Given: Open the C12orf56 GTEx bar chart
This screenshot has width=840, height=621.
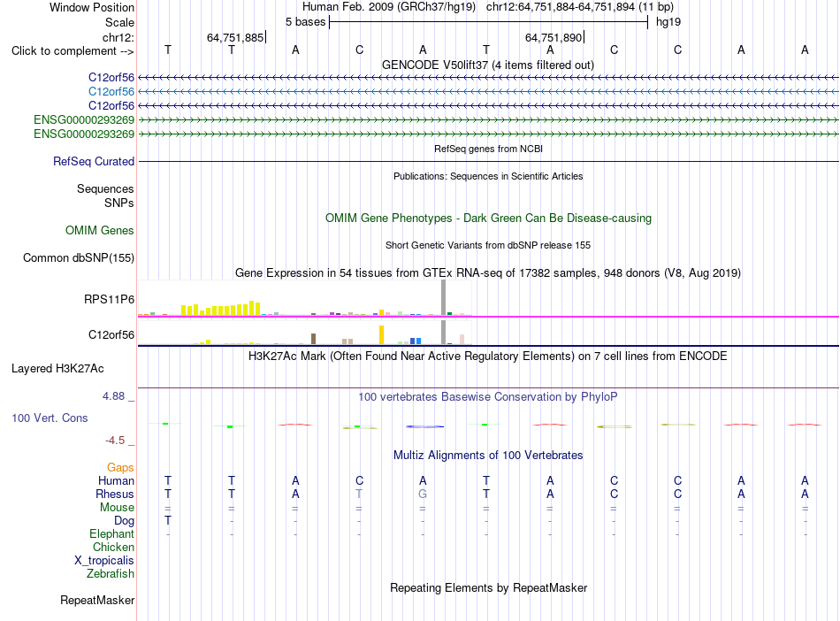Looking at the screenshot, I should pyautogui.click(x=305, y=333).
